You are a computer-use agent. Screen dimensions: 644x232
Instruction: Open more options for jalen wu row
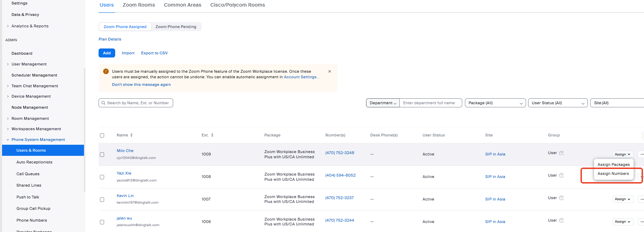[641, 222]
